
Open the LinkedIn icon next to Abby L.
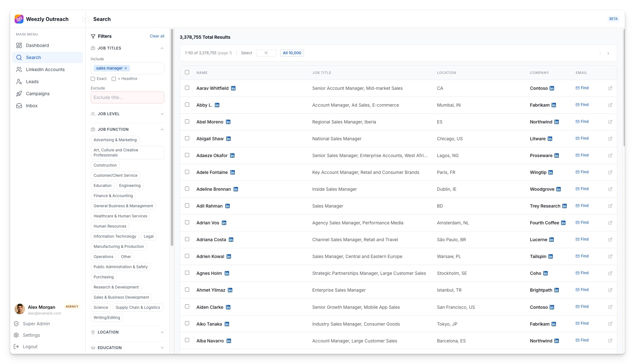(217, 105)
